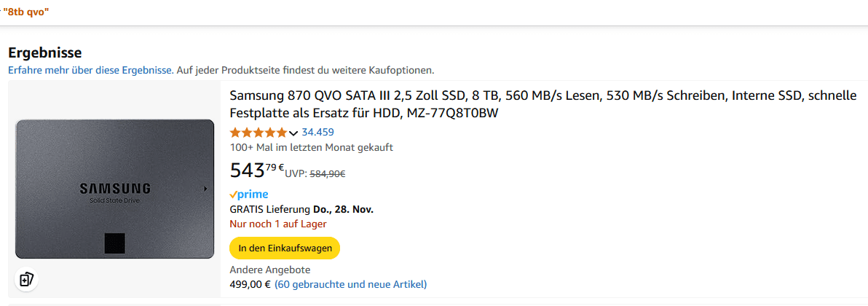Open '60 gebrauchte und neue Artikel' link
This screenshot has height=306, width=868.
351,284
